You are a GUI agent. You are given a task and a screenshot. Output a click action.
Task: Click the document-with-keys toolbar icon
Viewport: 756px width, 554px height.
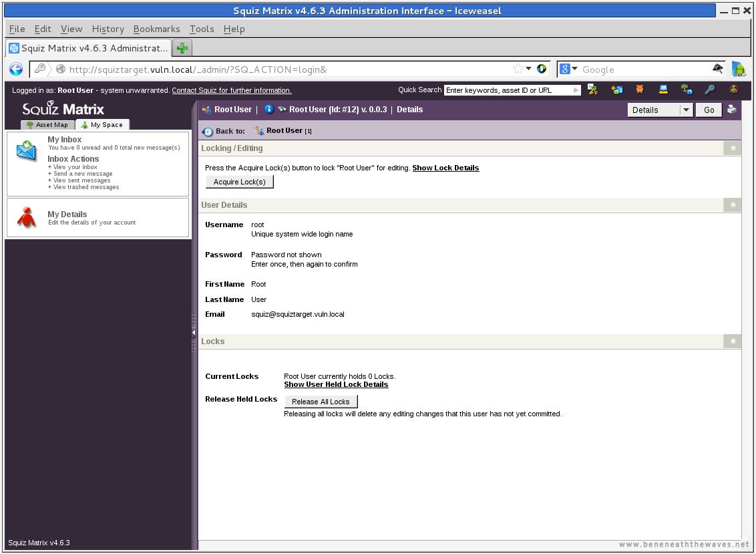click(x=592, y=90)
